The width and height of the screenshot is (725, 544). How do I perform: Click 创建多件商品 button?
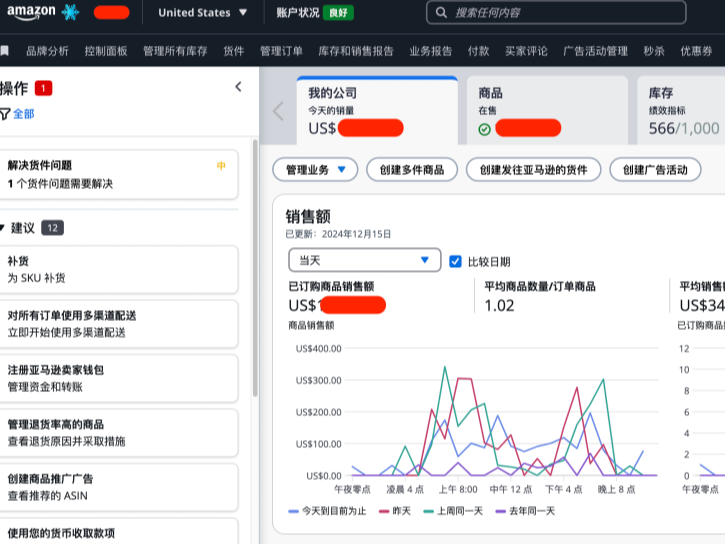(x=412, y=170)
